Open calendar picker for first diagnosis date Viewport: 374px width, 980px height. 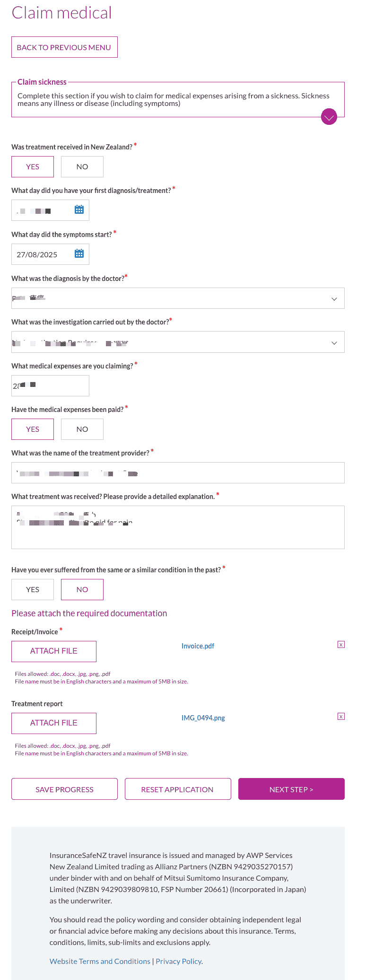79,210
